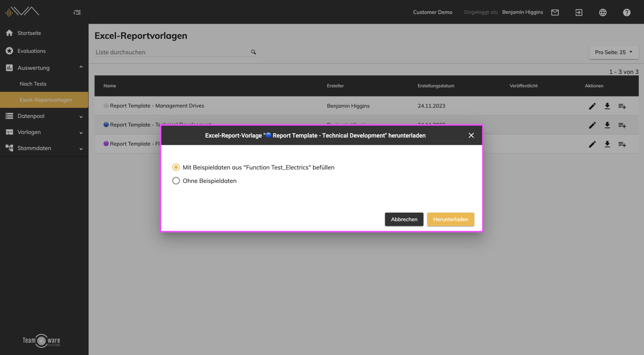Download the third purple-dot report template
This screenshot has height=355, width=644.
607,144
